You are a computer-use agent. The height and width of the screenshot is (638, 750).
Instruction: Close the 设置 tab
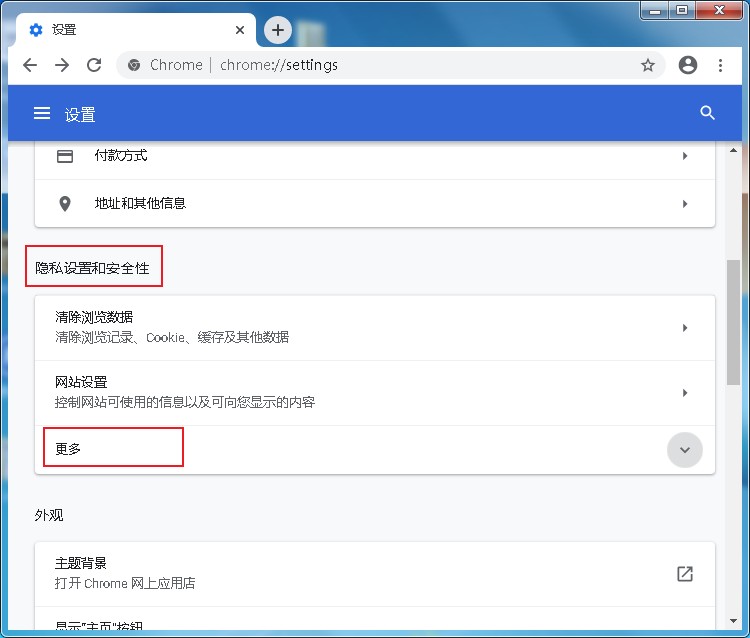(240, 30)
